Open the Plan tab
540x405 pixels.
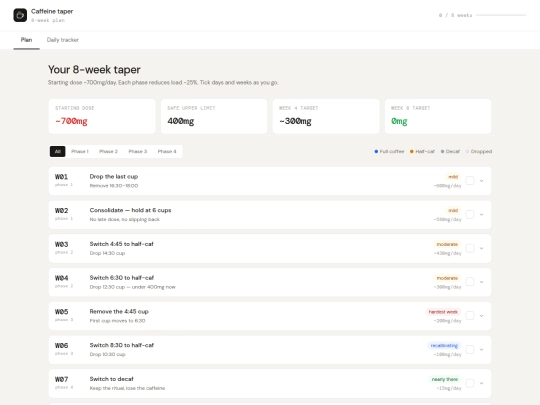tap(27, 40)
